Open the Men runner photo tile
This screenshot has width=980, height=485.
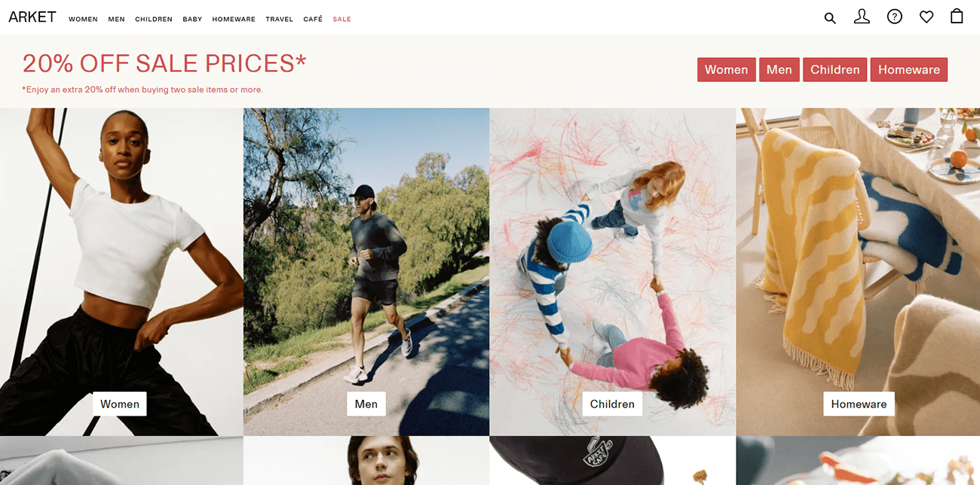(x=366, y=272)
